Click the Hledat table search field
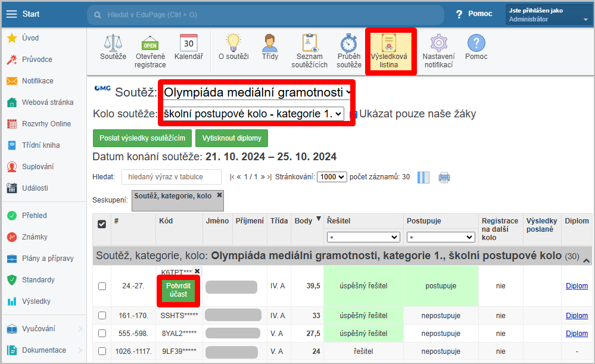This screenshot has height=364, width=595. pos(171,177)
